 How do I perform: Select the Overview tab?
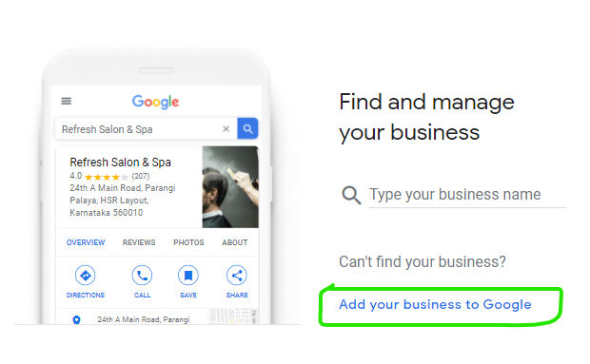(x=86, y=242)
